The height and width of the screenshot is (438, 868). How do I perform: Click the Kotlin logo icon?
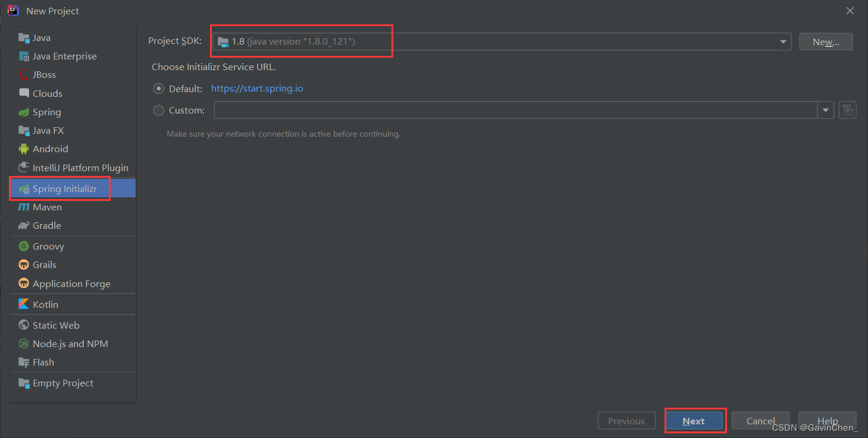(x=24, y=304)
